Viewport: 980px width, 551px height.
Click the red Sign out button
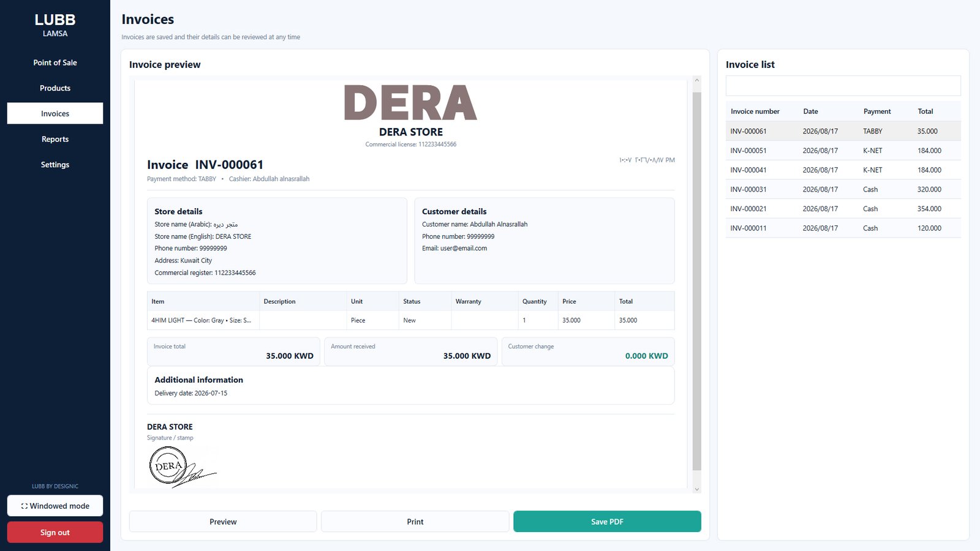pyautogui.click(x=55, y=532)
